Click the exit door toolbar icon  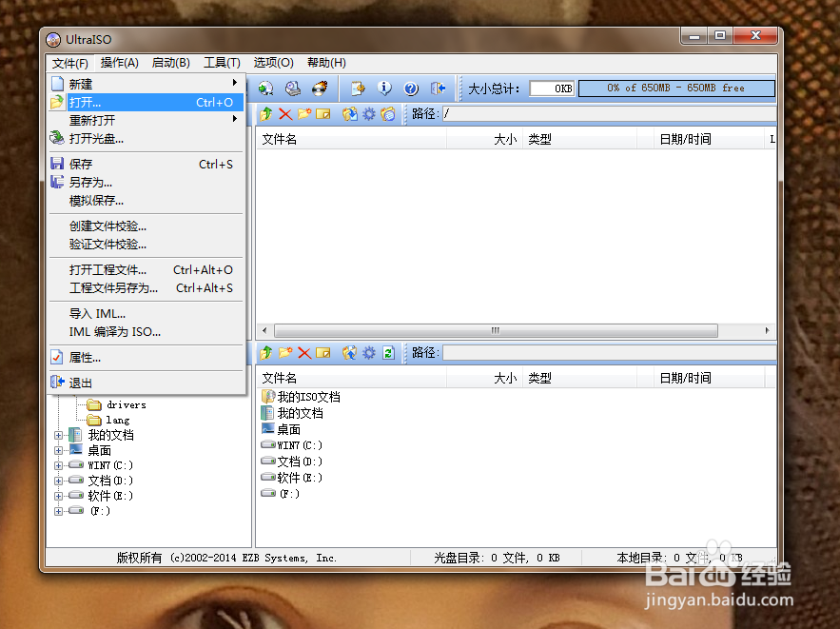coord(438,88)
